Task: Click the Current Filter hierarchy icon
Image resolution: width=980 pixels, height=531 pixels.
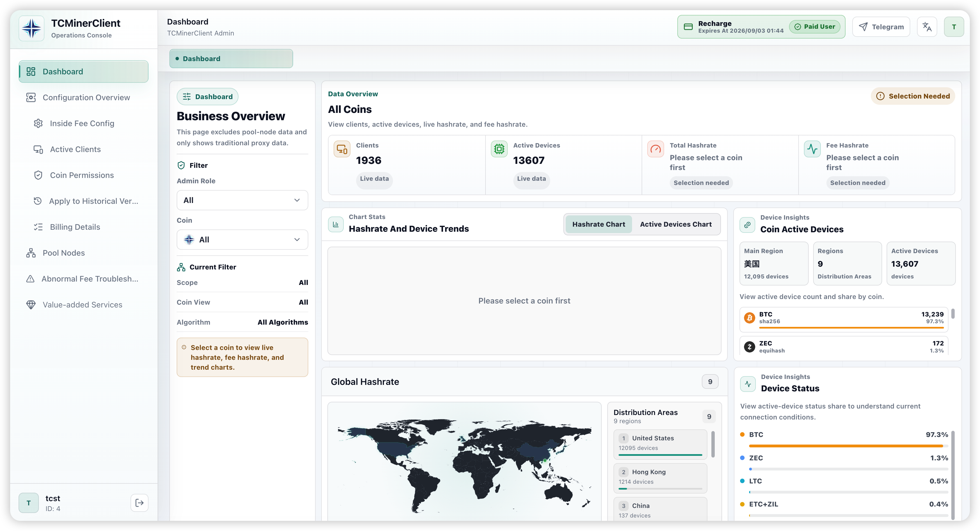Action: [181, 267]
